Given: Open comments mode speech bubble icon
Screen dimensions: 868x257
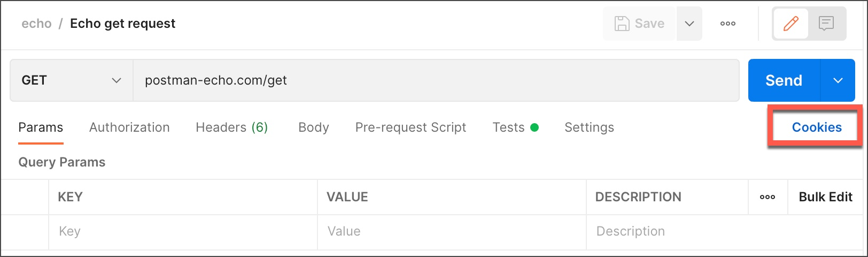Looking at the screenshot, I should click(x=826, y=24).
